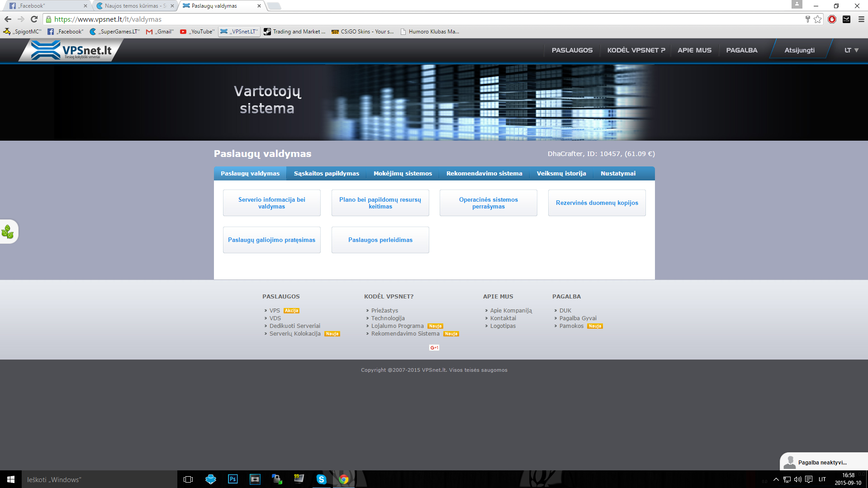Open PAGALBA in top navigation
This screenshot has width=868, height=488.
pyautogui.click(x=742, y=50)
